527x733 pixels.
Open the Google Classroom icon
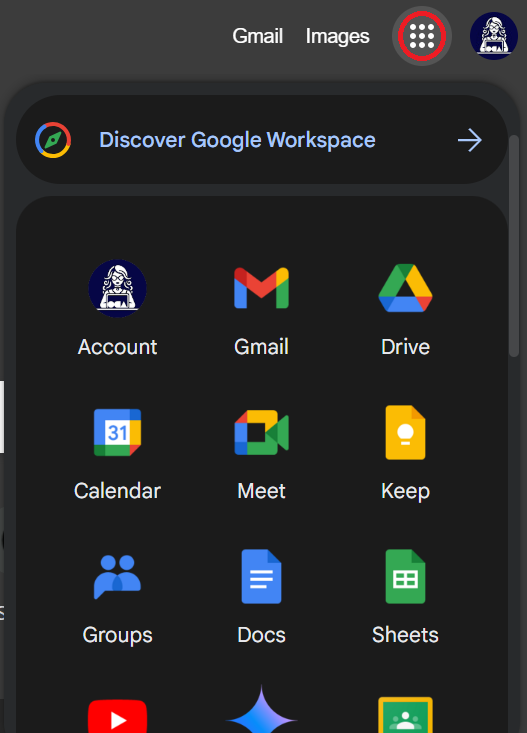[405, 715]
